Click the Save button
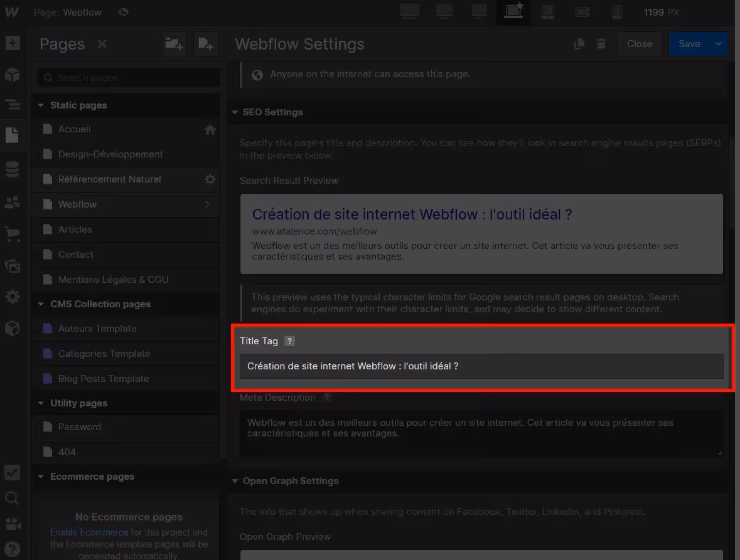Viewport: 740px width, 560px height. coord(689,44)
